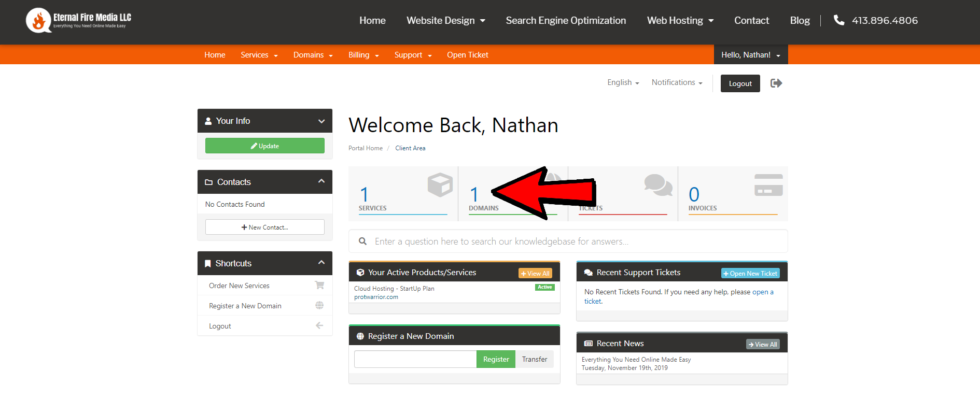The image size is (980, 399).
Task: Click Home in the orange client bar
Action: pos(215,55)
